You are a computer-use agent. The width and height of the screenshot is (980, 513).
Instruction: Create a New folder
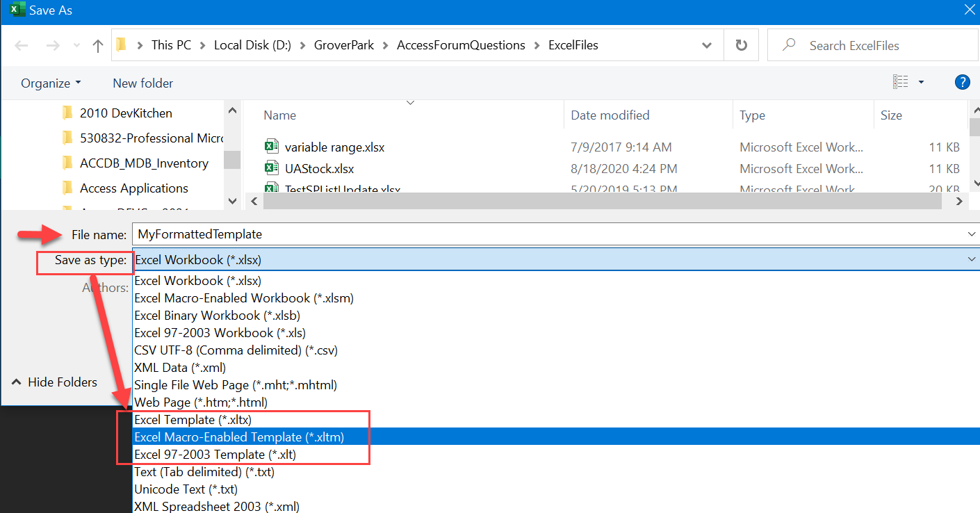142,83
